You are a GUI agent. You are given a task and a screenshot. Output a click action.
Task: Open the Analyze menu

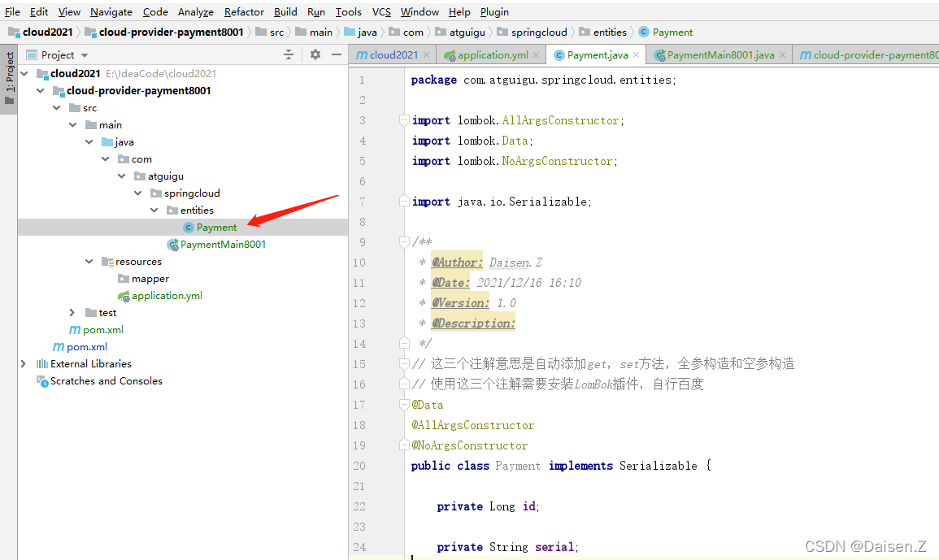[196, 11]
